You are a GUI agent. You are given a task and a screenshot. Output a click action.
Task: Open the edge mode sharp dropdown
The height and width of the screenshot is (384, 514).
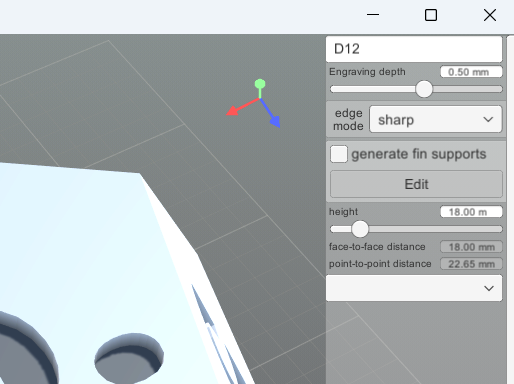[435, 119]
